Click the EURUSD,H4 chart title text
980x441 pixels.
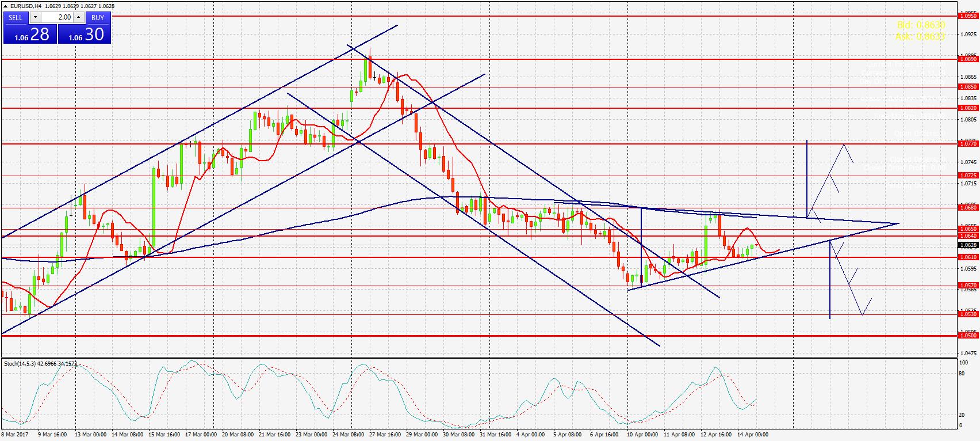(x=25, y=6)
